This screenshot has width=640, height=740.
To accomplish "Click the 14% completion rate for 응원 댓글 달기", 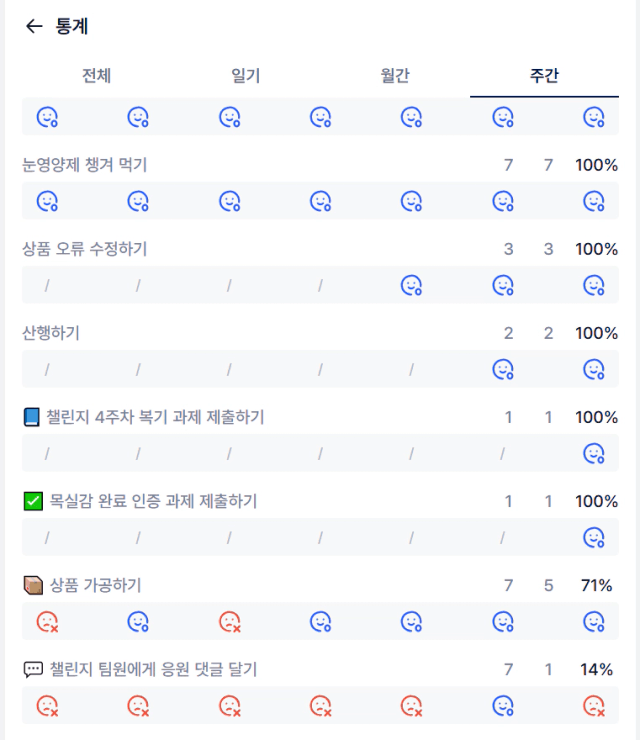I will pos(597,669).
